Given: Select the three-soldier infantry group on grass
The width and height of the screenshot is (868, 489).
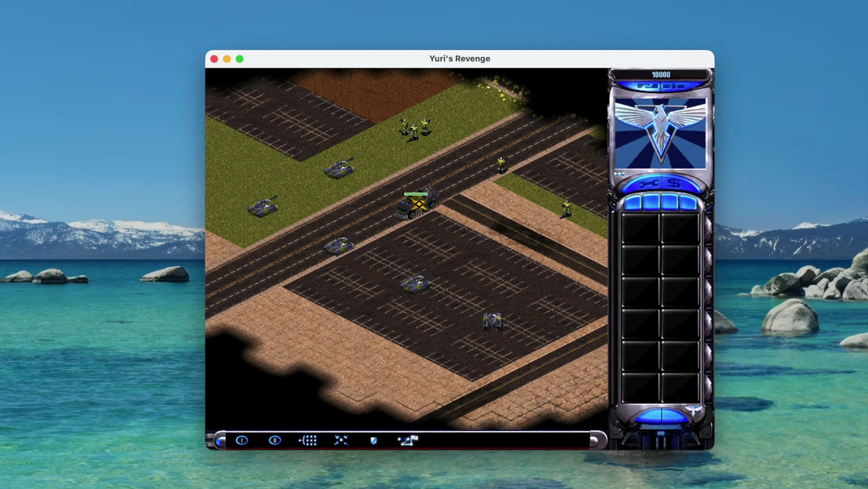Looking at the screenshot, I should pyautogui.click(x=414, y=129).
